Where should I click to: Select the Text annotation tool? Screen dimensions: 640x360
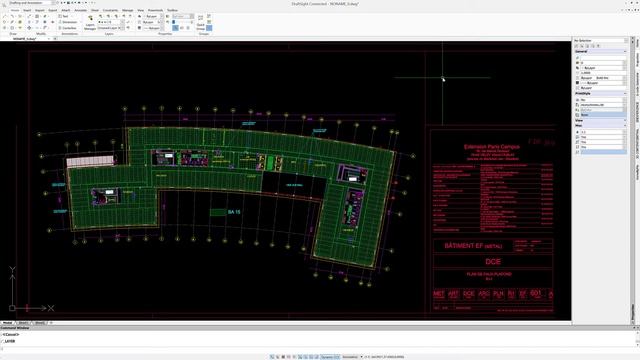pos(64,16)
